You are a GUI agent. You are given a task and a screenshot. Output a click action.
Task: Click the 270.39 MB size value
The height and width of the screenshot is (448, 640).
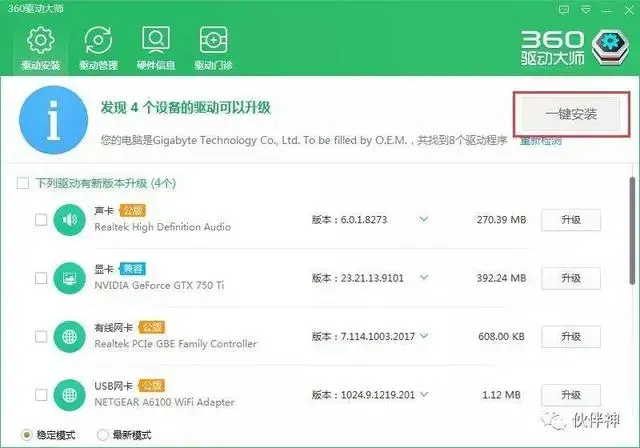click(501, 220)
